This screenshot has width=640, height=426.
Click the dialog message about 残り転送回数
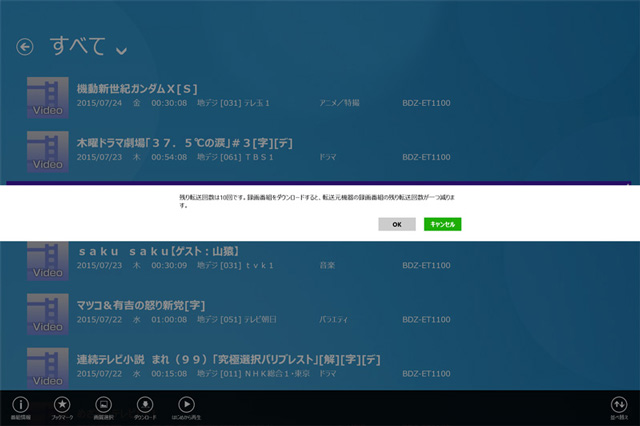(317, 201)
